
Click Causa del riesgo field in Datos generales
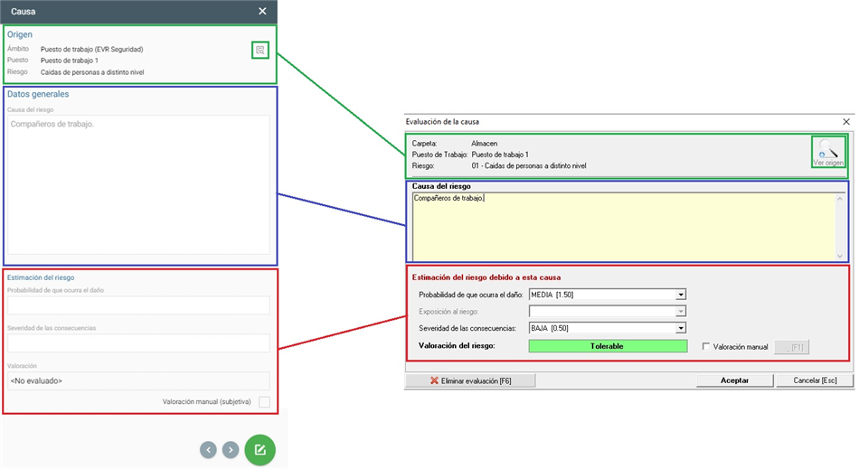[138, 185]
